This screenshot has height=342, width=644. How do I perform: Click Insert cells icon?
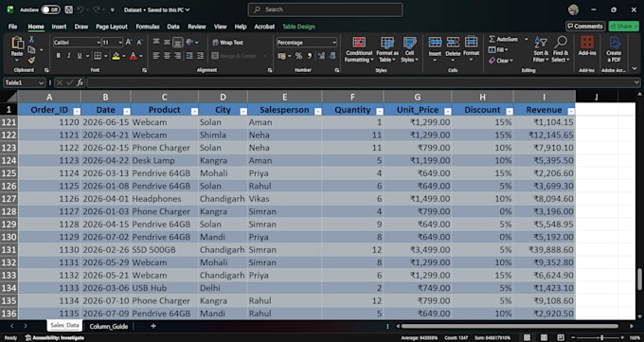point(435,43)
